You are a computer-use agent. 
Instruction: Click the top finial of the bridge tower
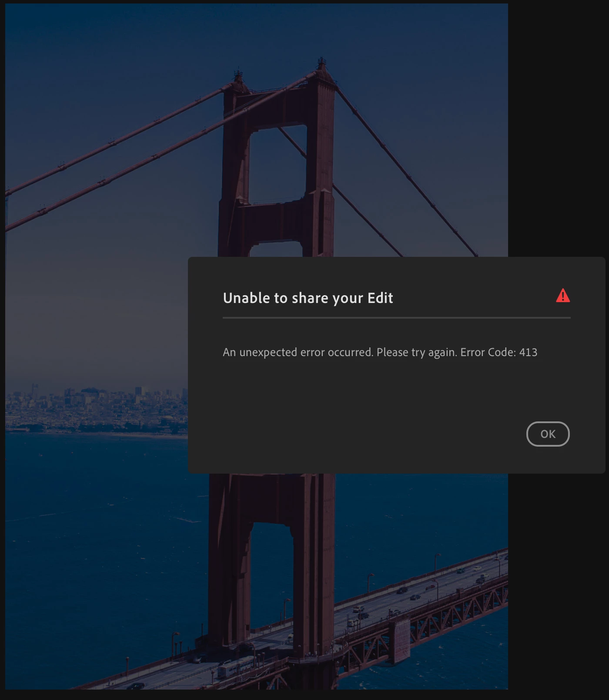321,64
